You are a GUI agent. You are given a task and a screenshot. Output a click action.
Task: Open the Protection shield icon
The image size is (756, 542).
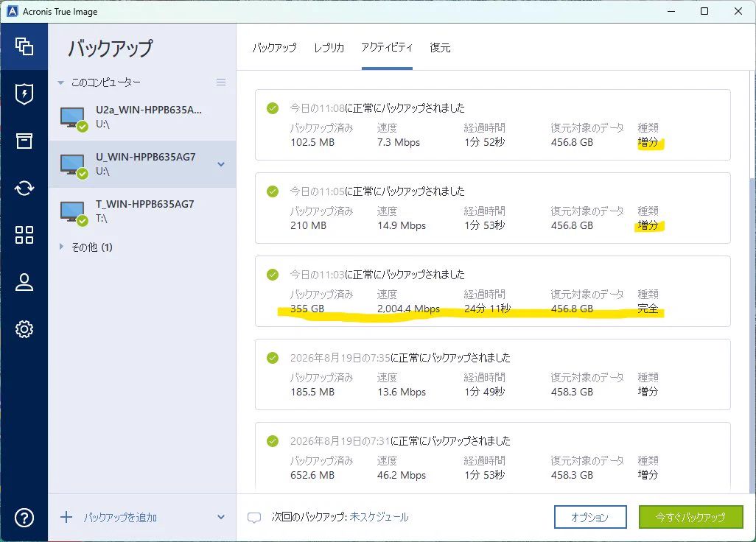click(24, 94)
